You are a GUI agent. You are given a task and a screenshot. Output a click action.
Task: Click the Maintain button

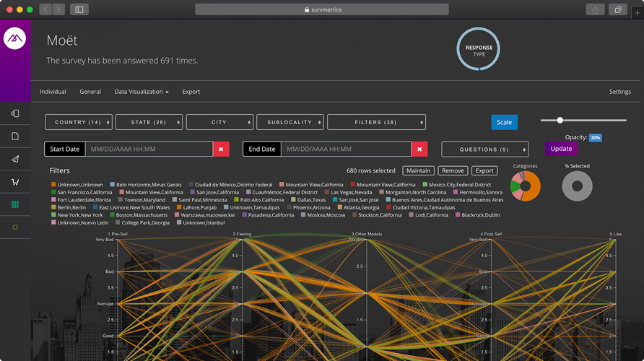pyautogui.click(x=419, y=170)
